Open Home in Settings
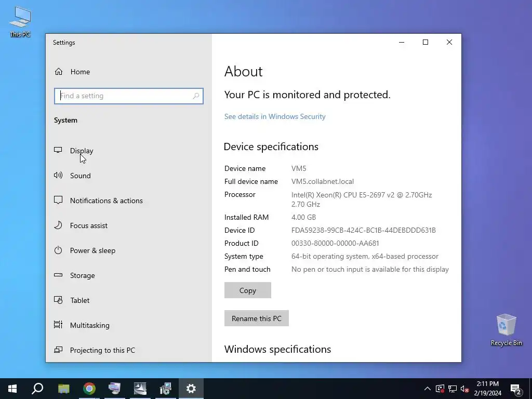The width and height of the screenshot is (532, 399). pos(81,72)
